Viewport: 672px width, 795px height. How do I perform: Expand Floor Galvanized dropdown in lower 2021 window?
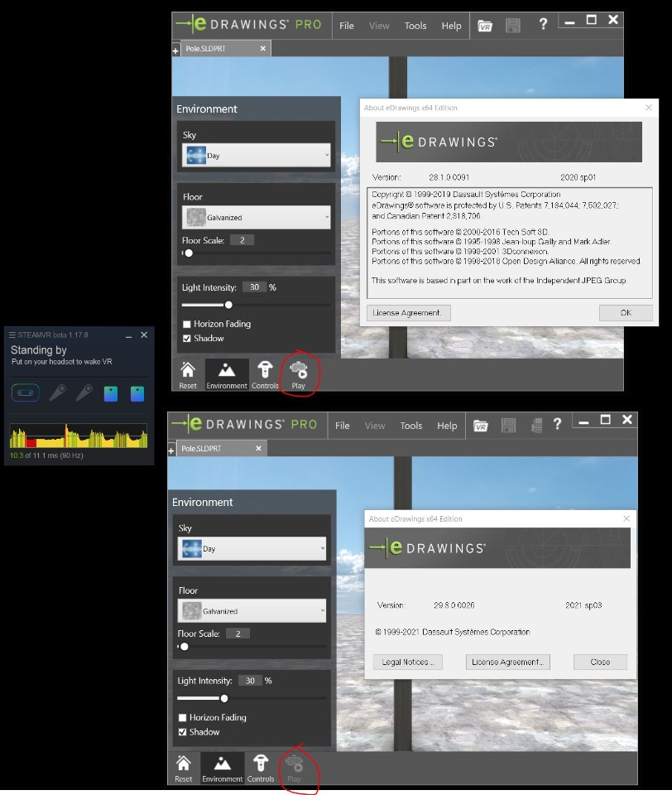click(x=252, y=611)
